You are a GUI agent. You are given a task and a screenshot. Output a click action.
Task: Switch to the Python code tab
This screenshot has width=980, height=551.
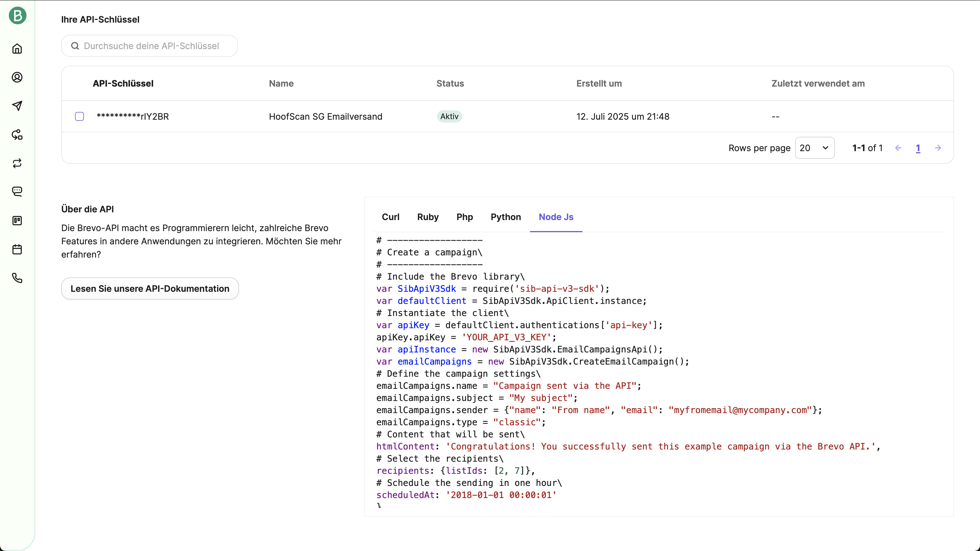[506, 217]
